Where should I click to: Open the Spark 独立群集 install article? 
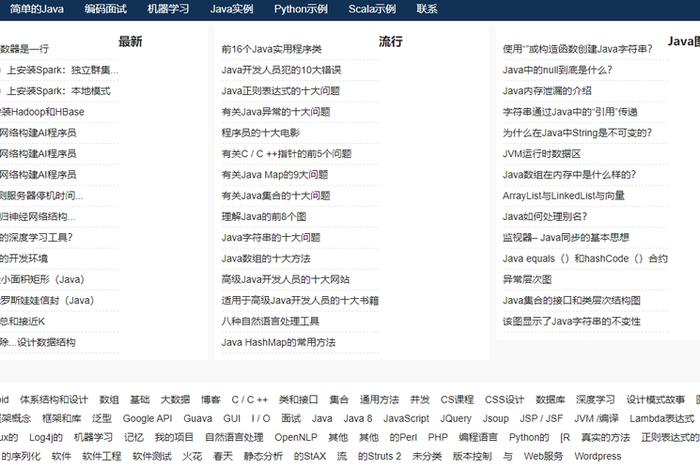59,70
